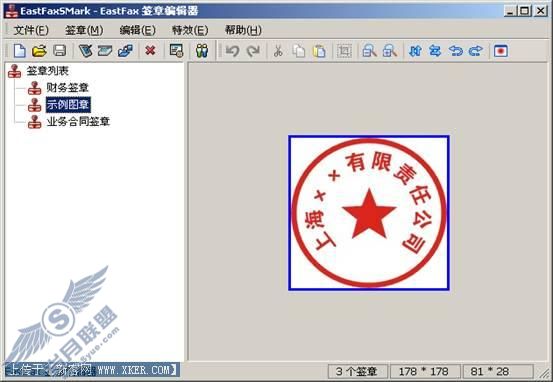Click the handwriting pen signature icon
This screenshot has width=553, height=382.
click(85, 51)
